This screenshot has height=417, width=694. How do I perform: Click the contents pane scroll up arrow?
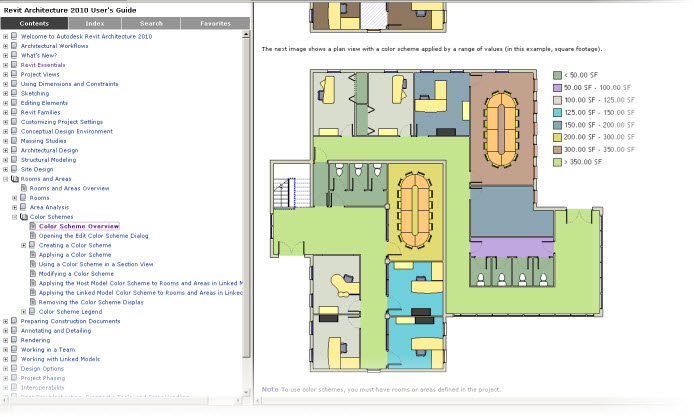tap(246, 34)
